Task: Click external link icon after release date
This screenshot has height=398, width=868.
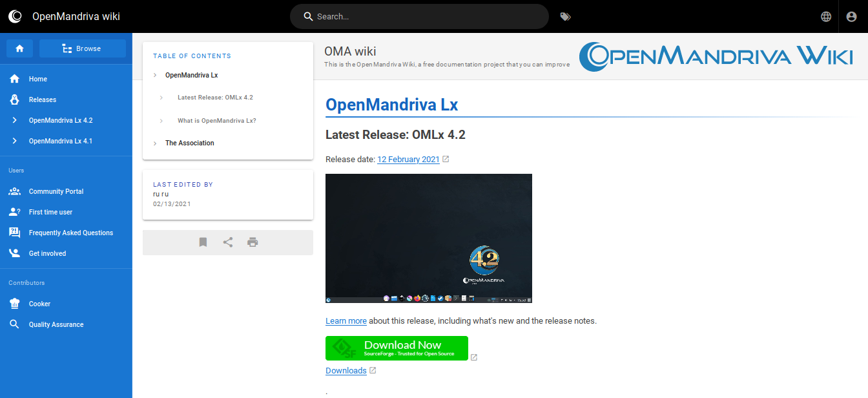Action: tap(446, 159)
